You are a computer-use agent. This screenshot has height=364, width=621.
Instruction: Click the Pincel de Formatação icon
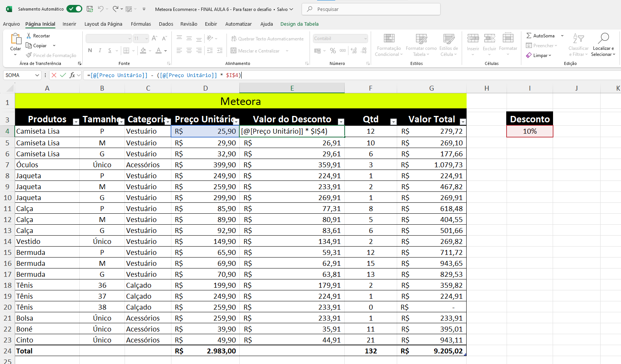[29, 55]
